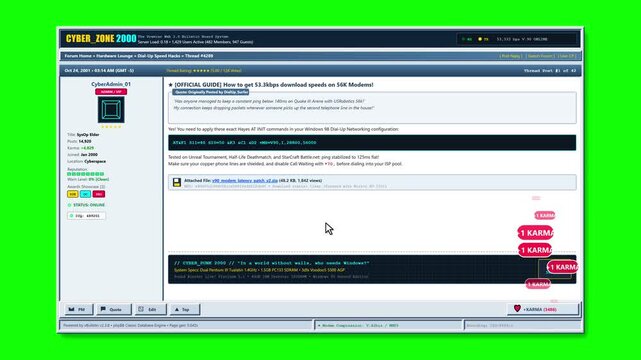Click the server load status text

click(x=195, y=42)
